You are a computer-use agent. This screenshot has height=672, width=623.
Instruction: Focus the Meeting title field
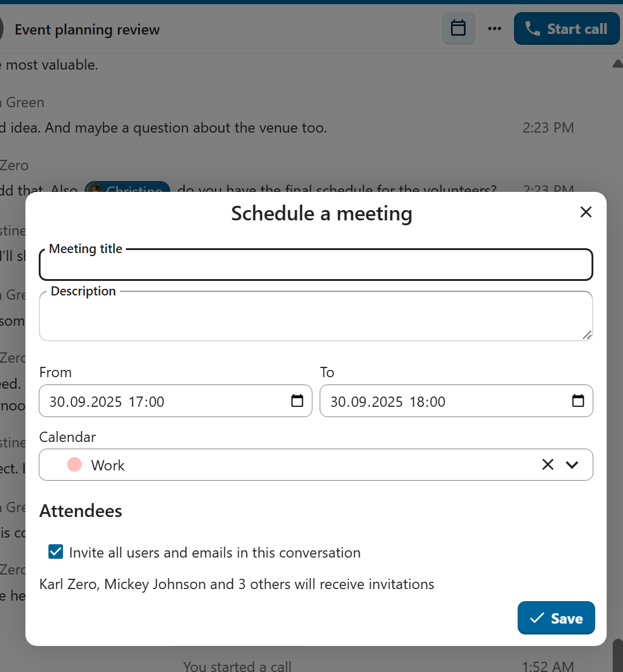point(315,266)
